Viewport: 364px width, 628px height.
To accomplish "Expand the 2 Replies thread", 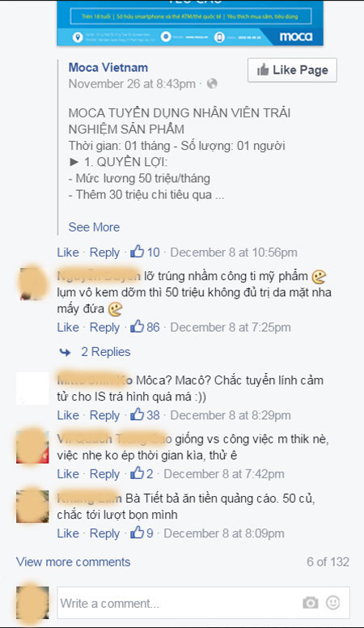I will click(x=106, y=352).
